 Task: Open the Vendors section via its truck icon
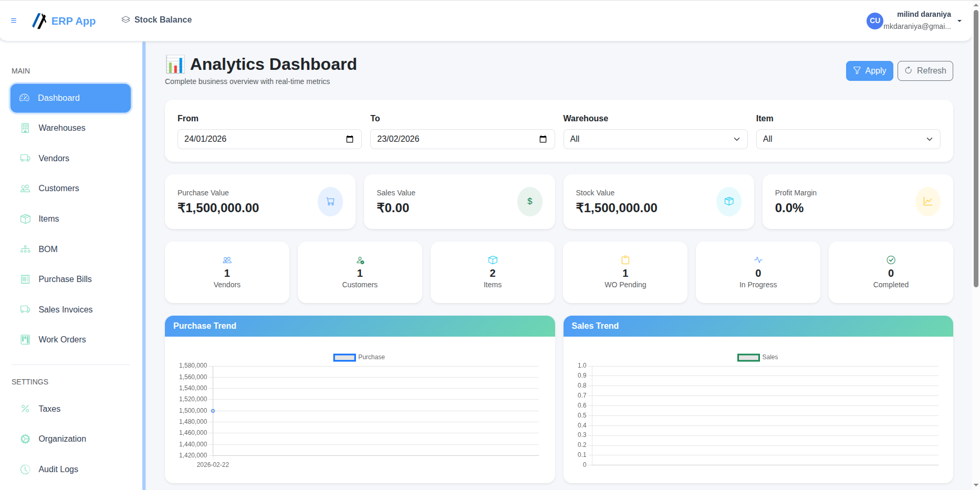pos(25,158)
